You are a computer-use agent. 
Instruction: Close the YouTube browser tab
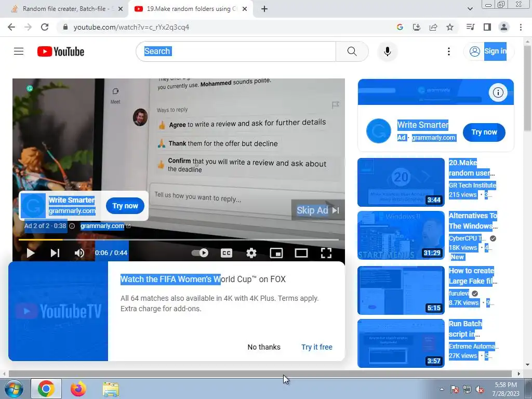(x=245, y=9)
